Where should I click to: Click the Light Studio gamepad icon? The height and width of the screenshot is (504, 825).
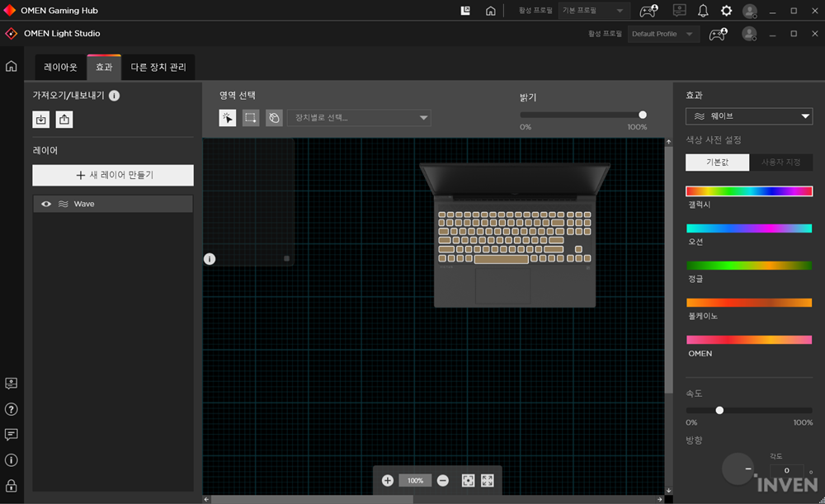[719, 34]
